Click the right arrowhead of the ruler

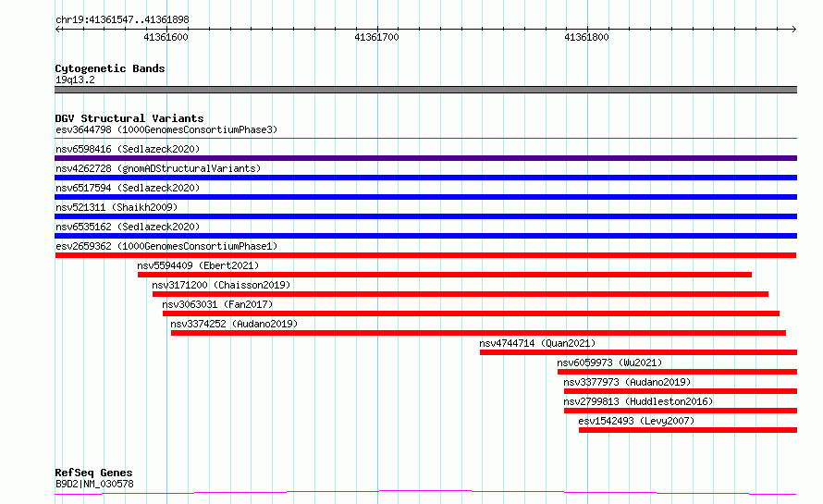[793, 29]
